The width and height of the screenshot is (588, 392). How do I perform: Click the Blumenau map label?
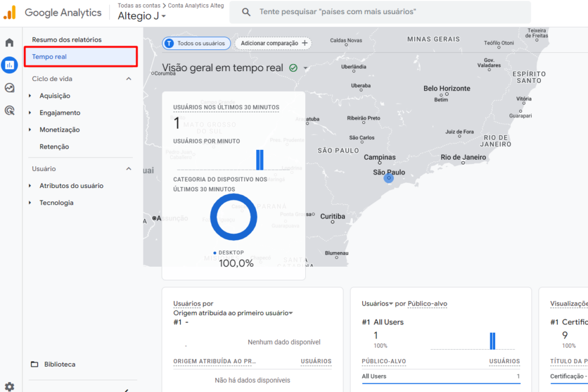pyautogui.click(x=336, y=253)
